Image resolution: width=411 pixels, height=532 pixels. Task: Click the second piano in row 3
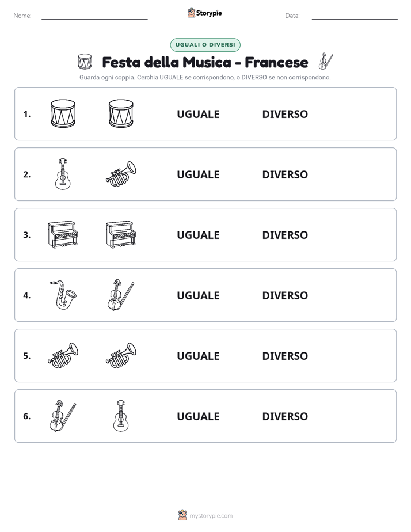click(121, 234)
